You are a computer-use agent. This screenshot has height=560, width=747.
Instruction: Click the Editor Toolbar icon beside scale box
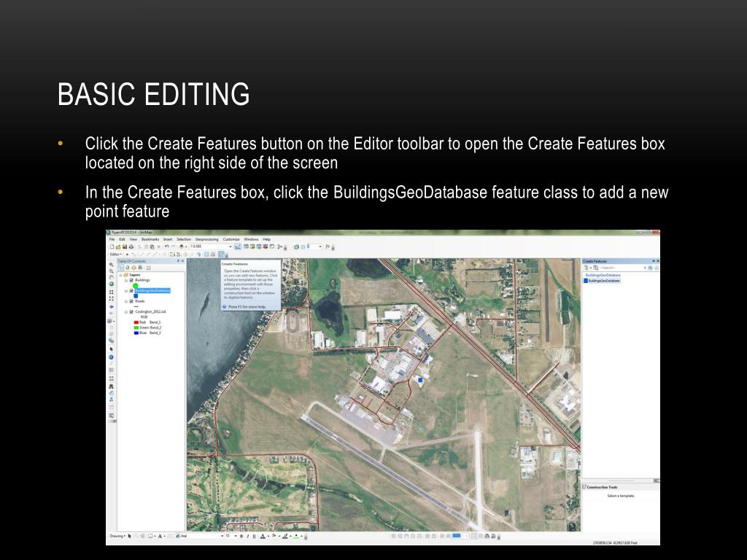pos(238,246)
